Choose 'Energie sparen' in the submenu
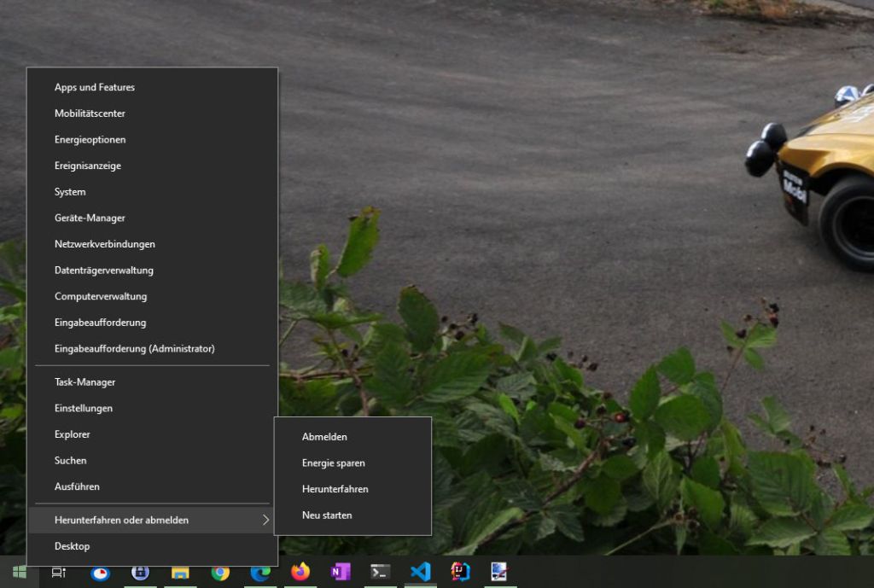Image resolution: width=874 pixels, height=588 pixels. click(333, 463)
